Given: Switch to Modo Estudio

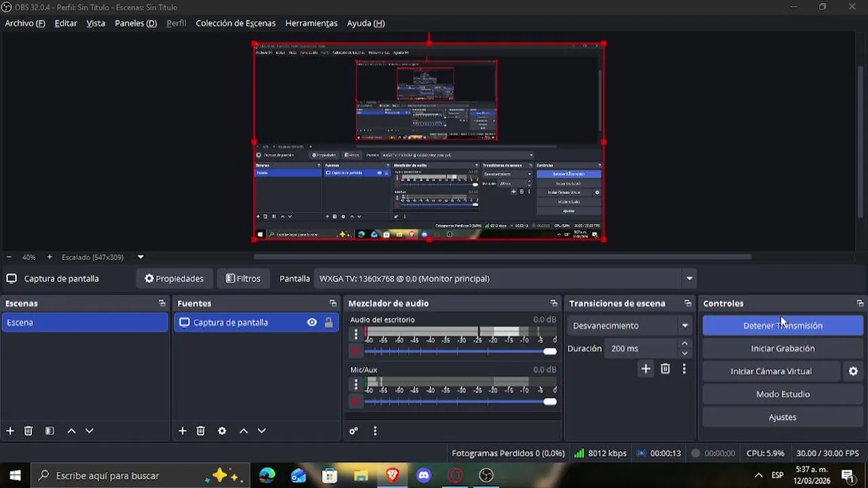Looking at the screenshot, I should tap(783, 394).
